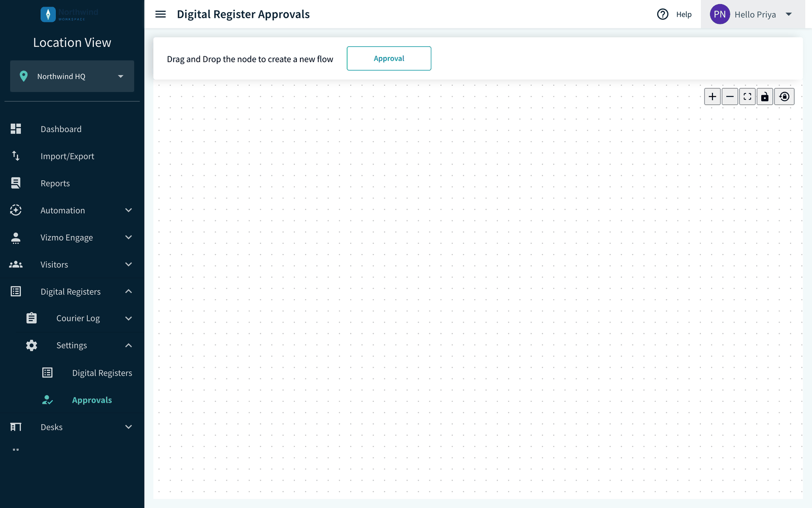
Task: Expand the Courier Log chevron
Action: pyautogui.click(x=128, y=319)
